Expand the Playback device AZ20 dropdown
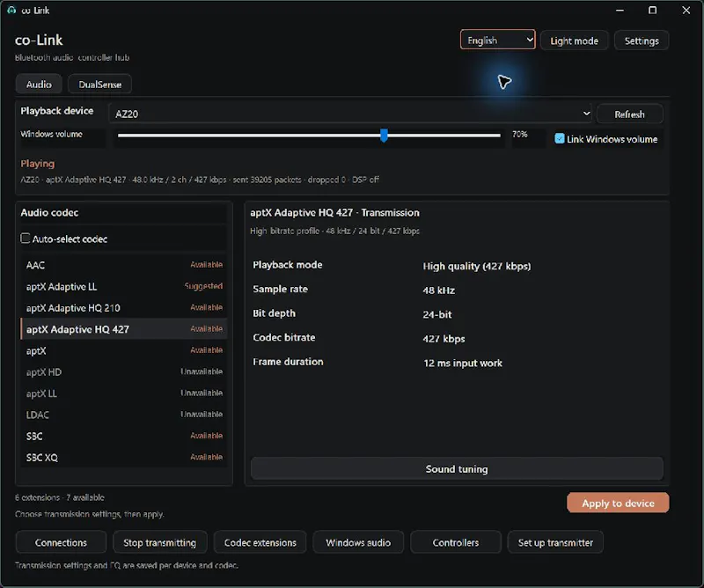 tap(350, 114)
